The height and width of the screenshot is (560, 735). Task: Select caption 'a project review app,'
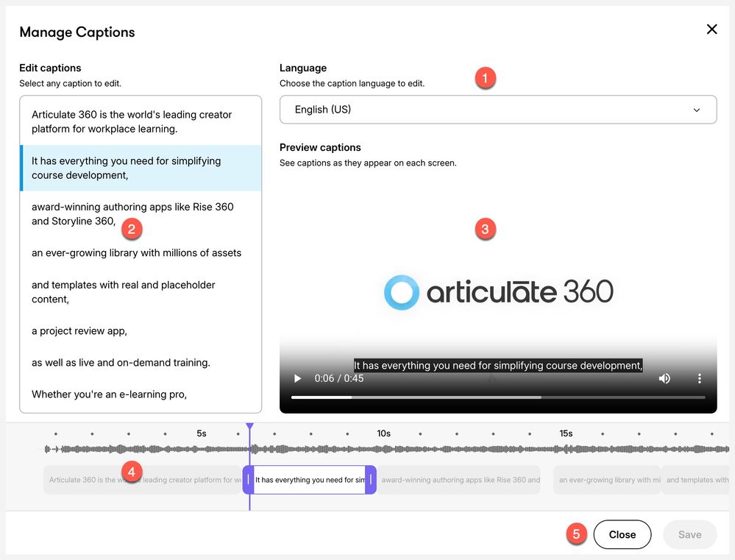(x=141, y=330)
